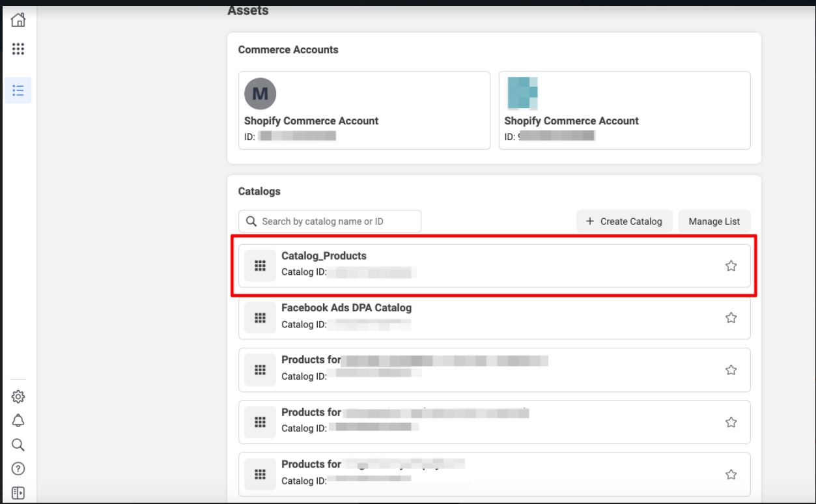816x504 pixels.
Task: Select the list view sidebar icon
Action: [x=18, y=90]
